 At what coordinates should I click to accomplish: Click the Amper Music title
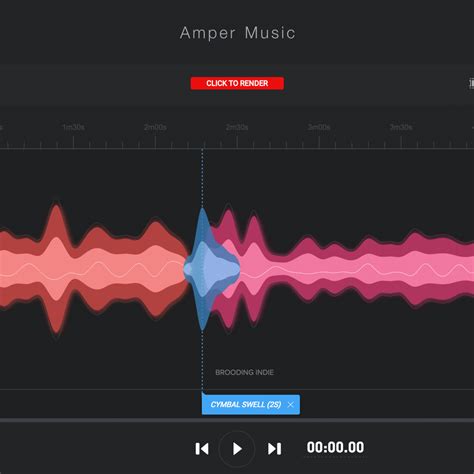click(237, 33)
